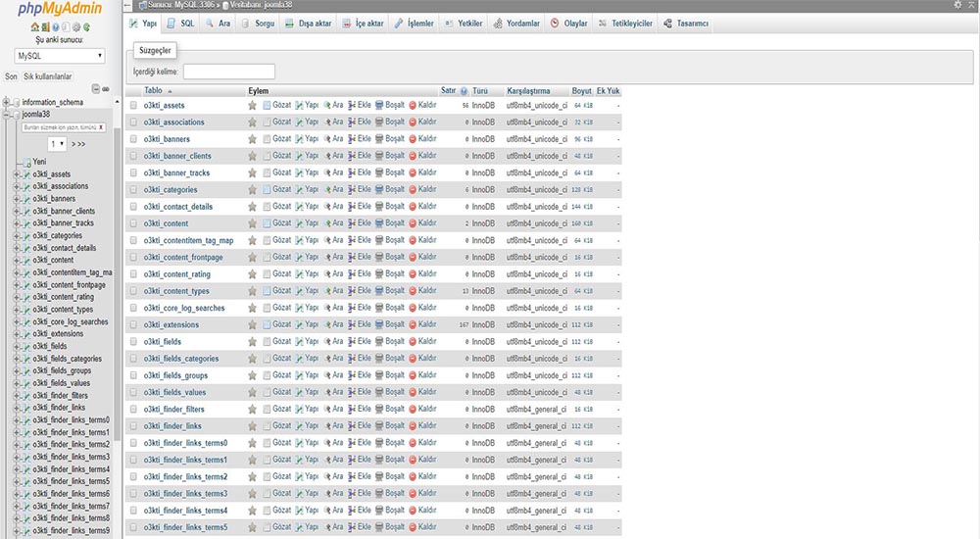980x539 pixels.
Task: Star the o3kti_assets table as favorite
Action: point(252,105)
